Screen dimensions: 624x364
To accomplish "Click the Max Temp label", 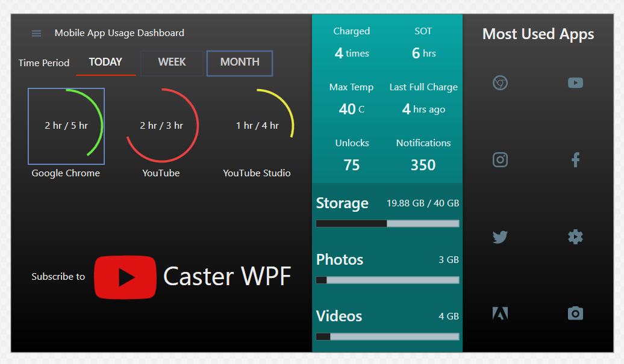I will tap(351, 87).
